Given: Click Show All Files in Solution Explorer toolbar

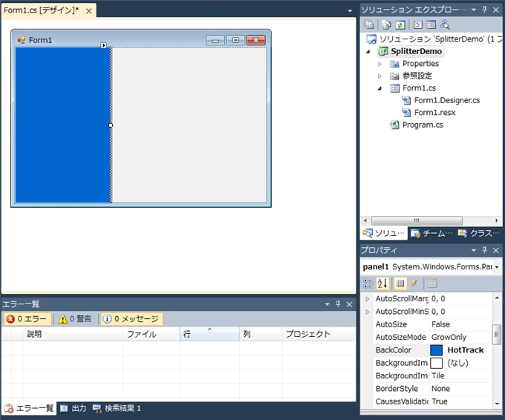Looking at the screenshot, I should pos(386,24).
